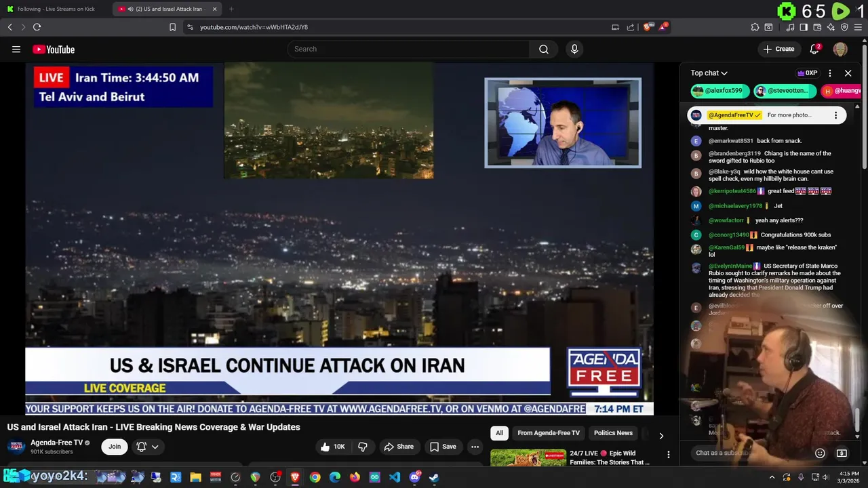Click the browser share page icon
This screenshot has width=868, height=488.
tap(631, 27)
